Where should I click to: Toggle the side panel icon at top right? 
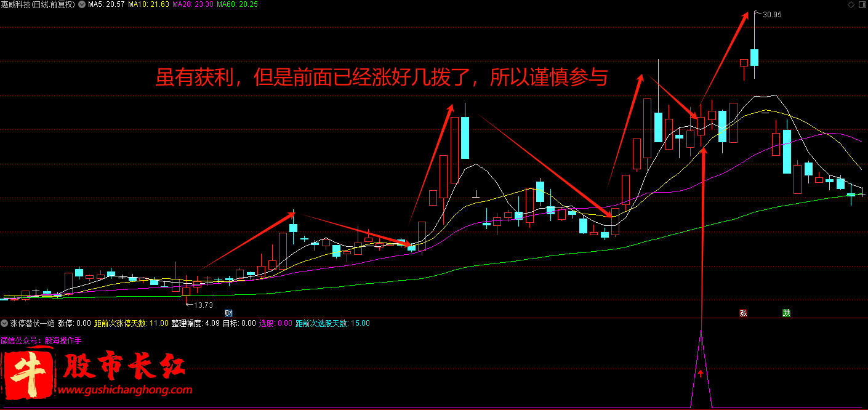pyautogui.click(x=862, y=4)
